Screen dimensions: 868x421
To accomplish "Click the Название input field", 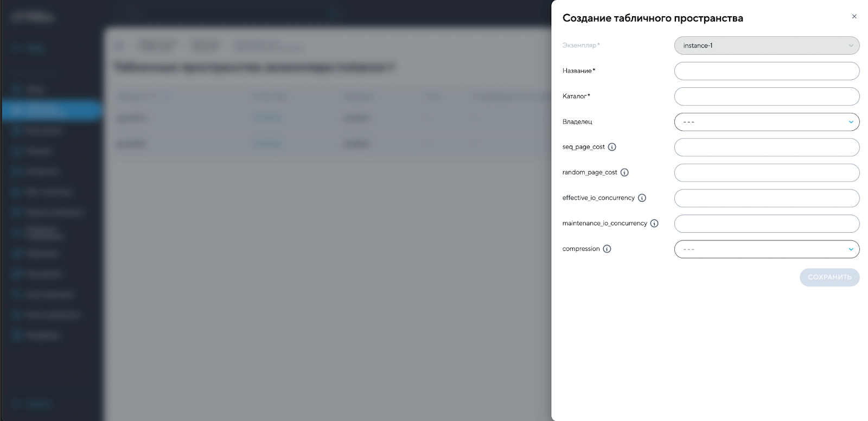I will (766, 71).
